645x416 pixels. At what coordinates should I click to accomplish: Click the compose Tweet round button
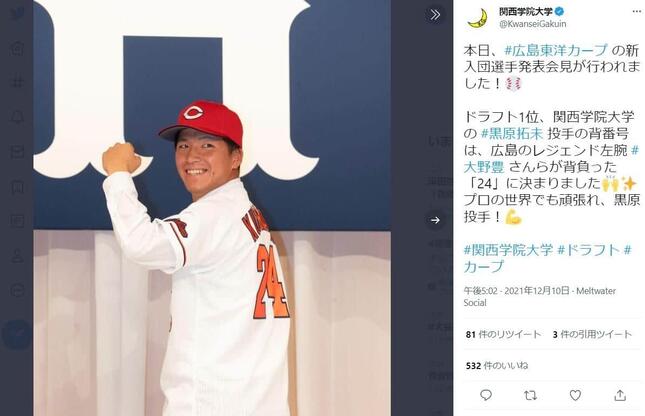pos(16,335)
